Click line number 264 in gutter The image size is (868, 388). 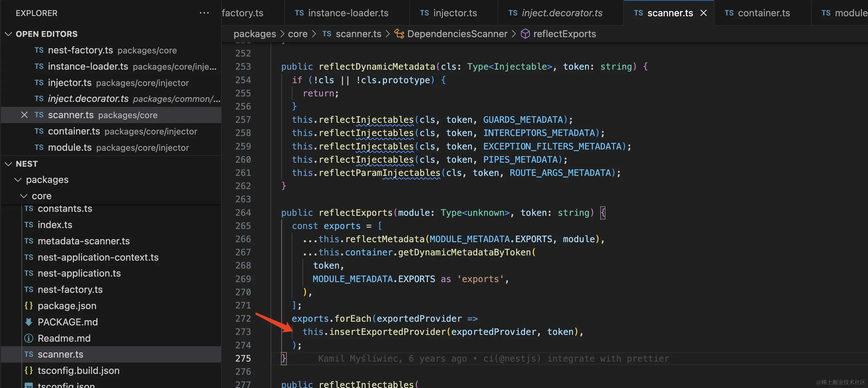click(x=243, y=213)
